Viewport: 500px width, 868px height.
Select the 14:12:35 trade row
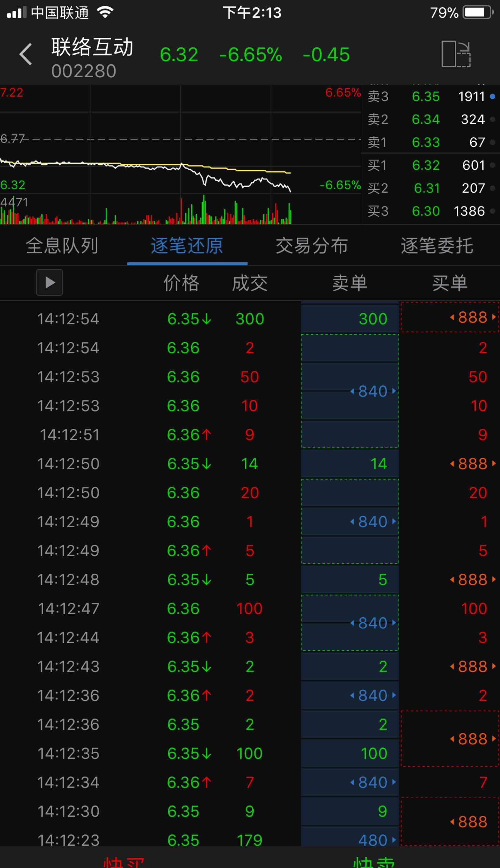(250, 753)
